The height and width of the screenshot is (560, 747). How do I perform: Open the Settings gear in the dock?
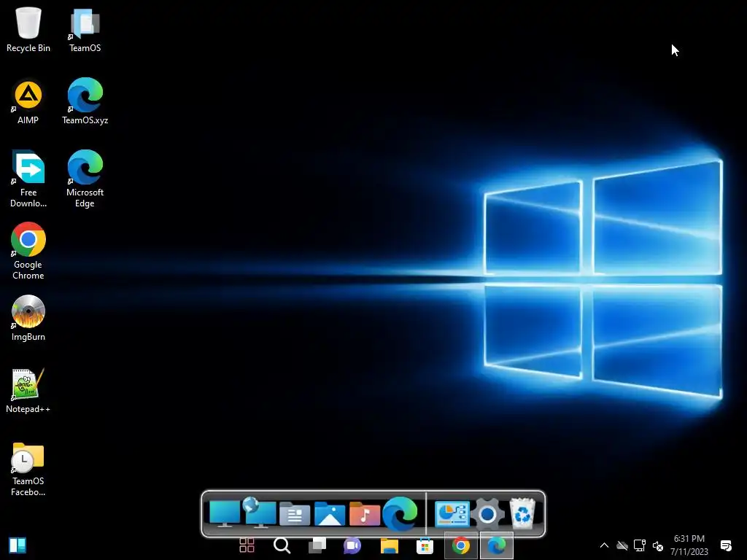(x=487, y=514)
